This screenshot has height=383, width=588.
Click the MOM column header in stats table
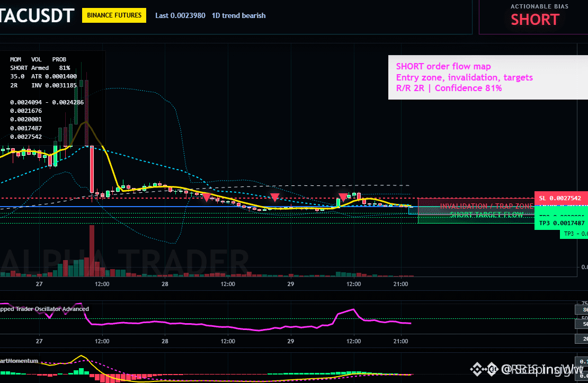click(16, 59)
